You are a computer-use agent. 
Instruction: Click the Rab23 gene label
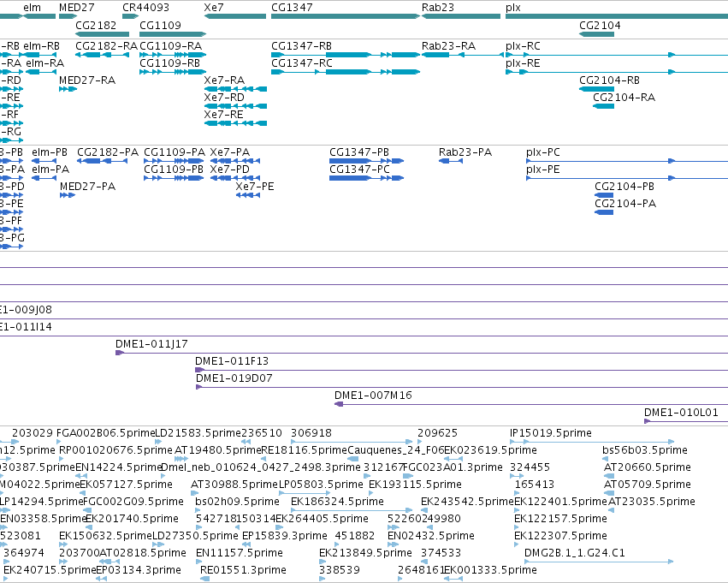438,8
